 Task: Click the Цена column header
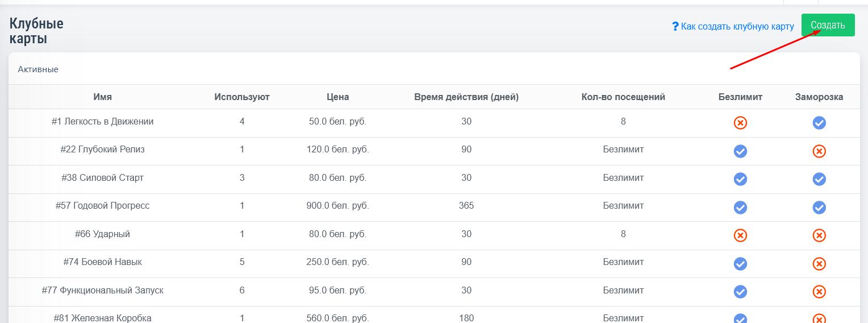tap(337, 97)
